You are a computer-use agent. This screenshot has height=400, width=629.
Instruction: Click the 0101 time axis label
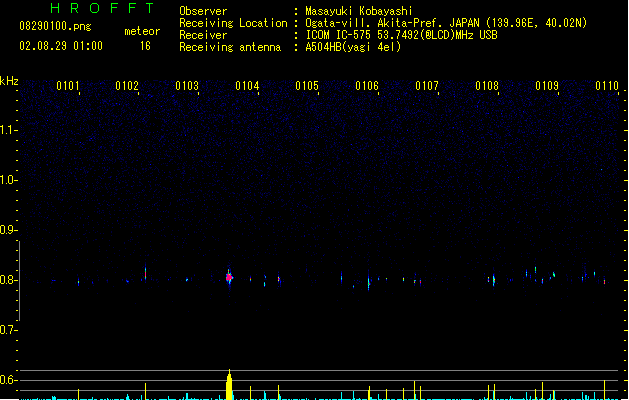click(x=68, y=86)
